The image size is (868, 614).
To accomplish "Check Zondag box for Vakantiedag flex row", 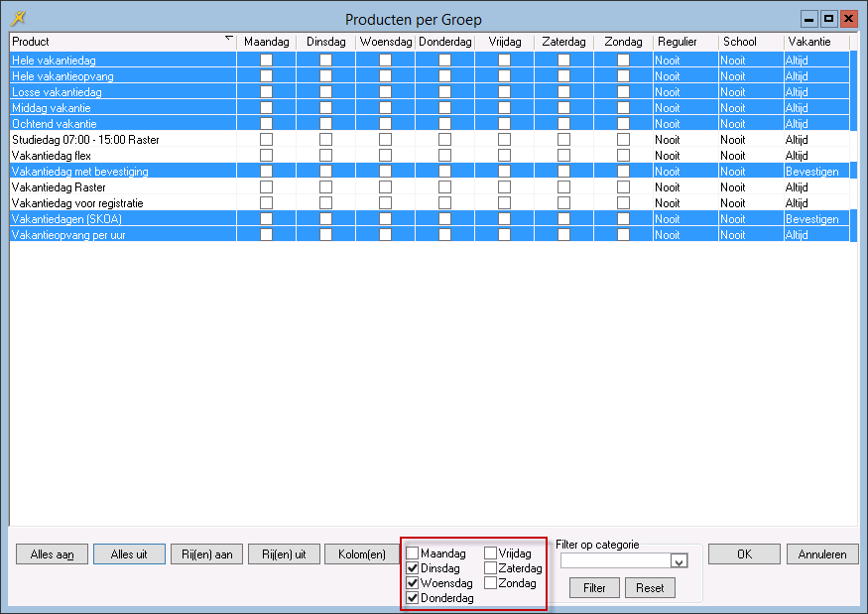I will tap(623, 156).
